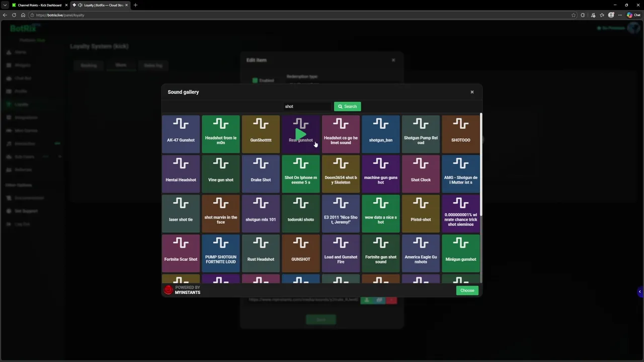Open the Powered by Myinstants link

coord(182,290)
